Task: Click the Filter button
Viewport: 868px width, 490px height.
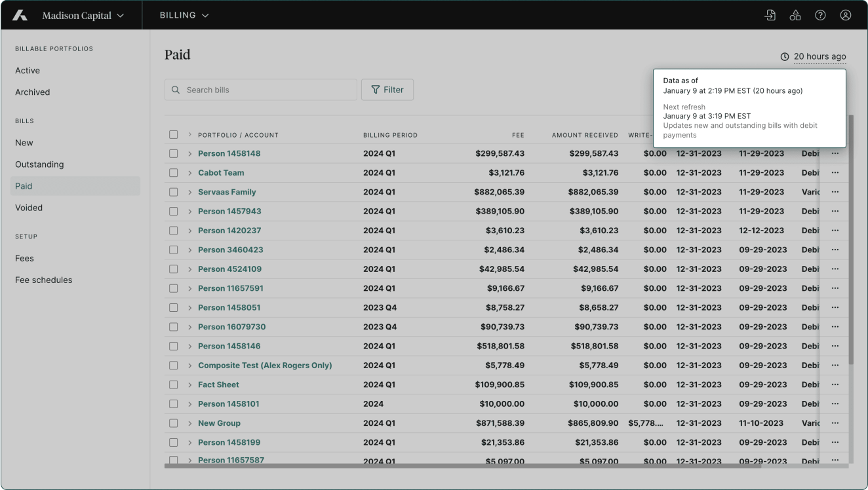Action: (x=387, y=90)
